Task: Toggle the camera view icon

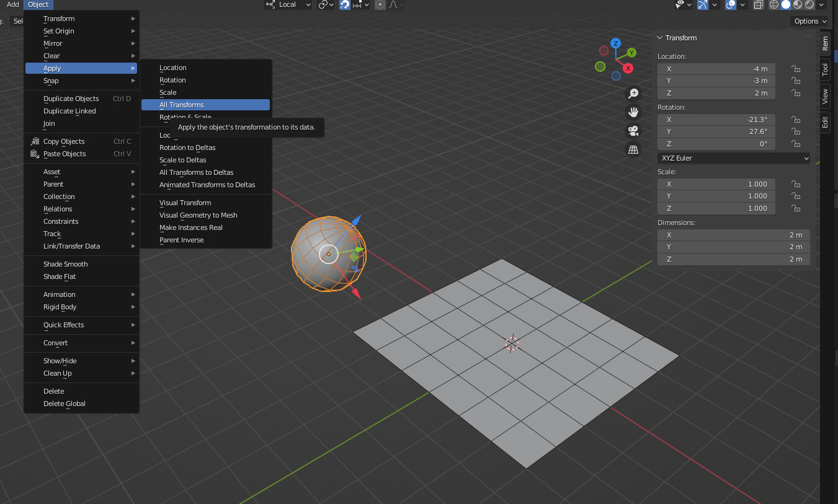Action: [x=633, y=131]
